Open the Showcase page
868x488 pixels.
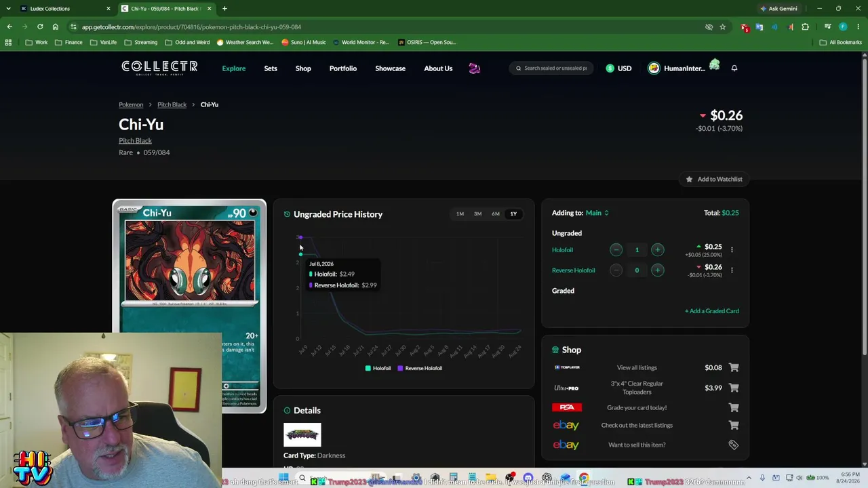click(391, 68)
